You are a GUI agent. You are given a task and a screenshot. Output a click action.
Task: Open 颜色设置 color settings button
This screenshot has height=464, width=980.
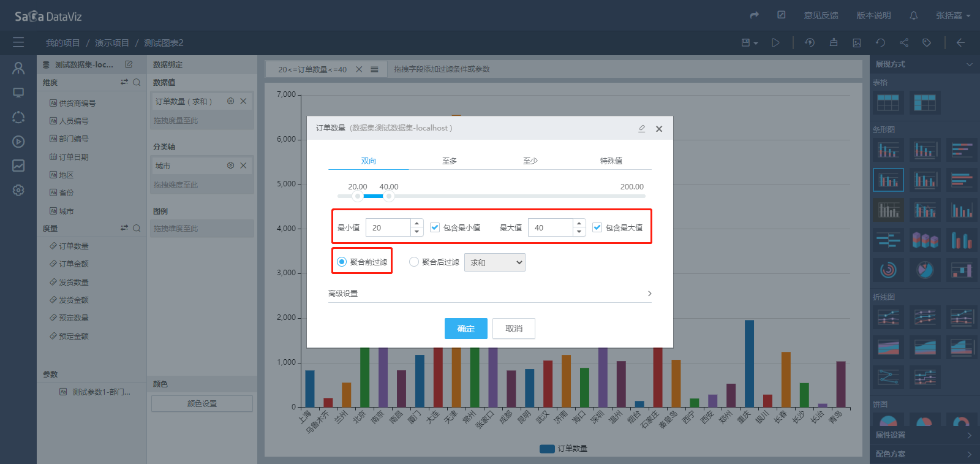coord(202,403)
